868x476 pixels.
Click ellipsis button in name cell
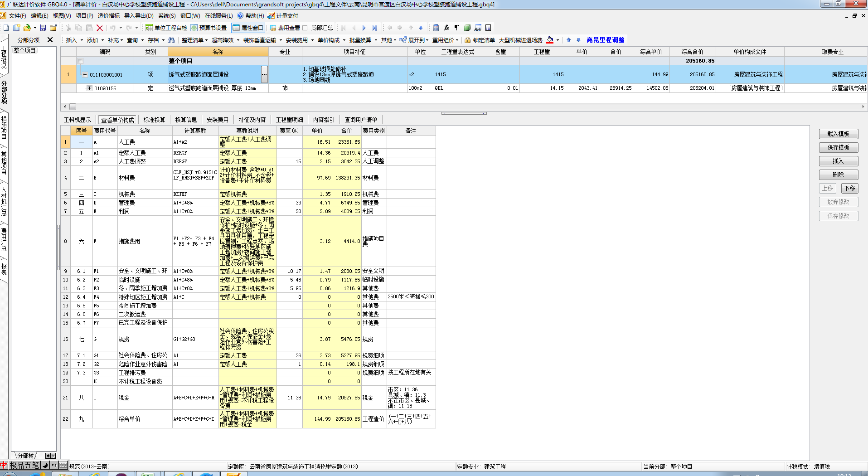pyautogui.click(x=264, y=74)
